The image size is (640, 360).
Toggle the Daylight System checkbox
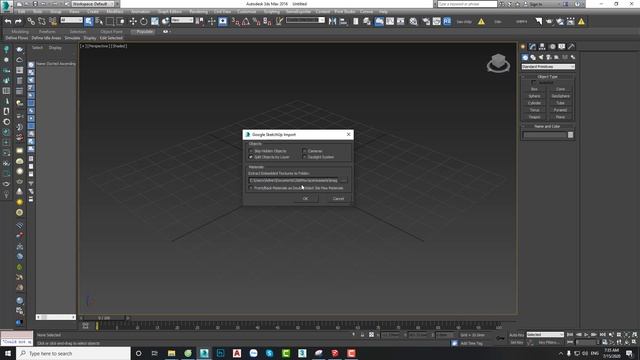point(304,157)
